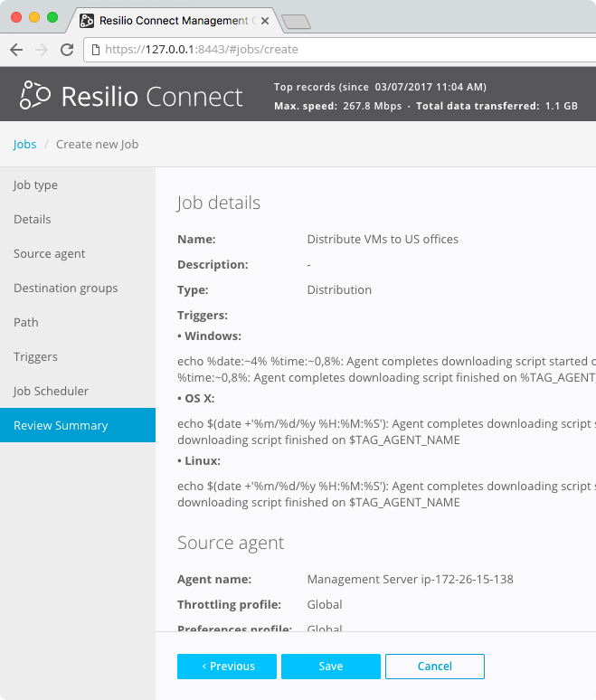Open a new browser tab
This screenshot has width=596, height=700.
296,22
